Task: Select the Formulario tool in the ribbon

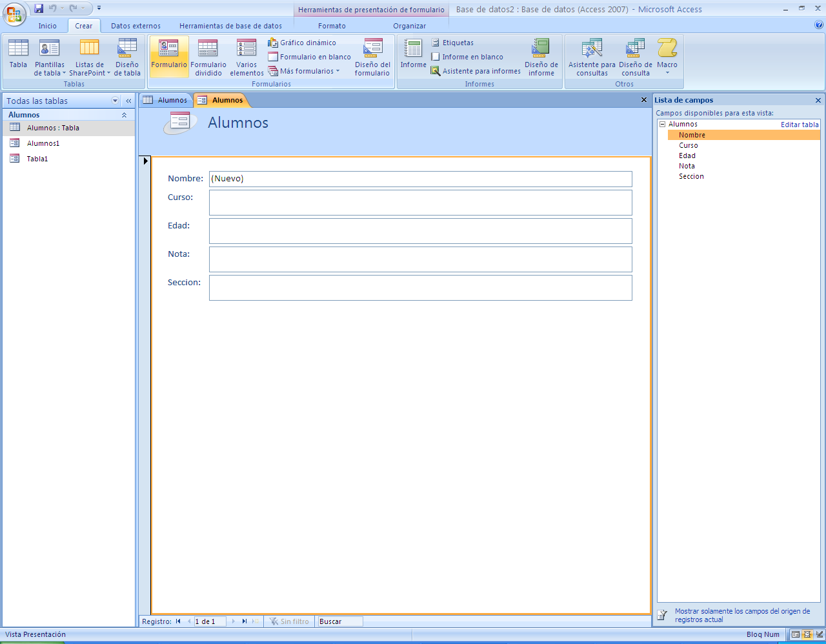Action: [x=168, y=57]
